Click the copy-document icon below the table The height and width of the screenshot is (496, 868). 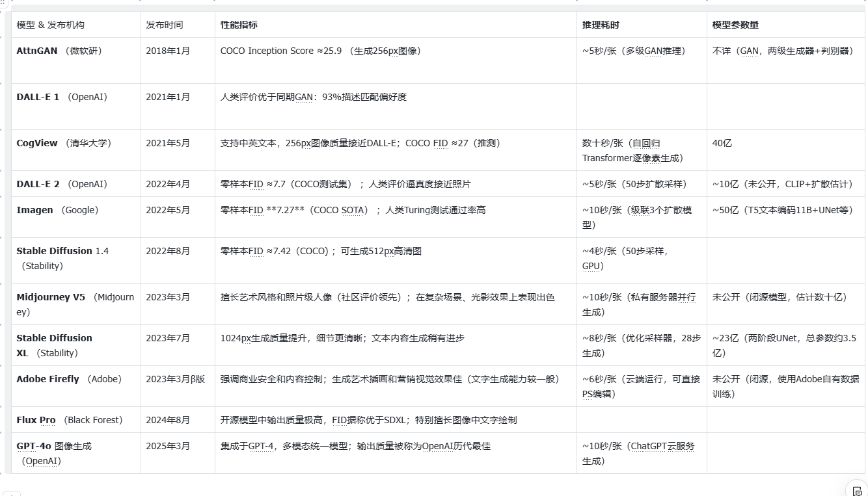857,491
